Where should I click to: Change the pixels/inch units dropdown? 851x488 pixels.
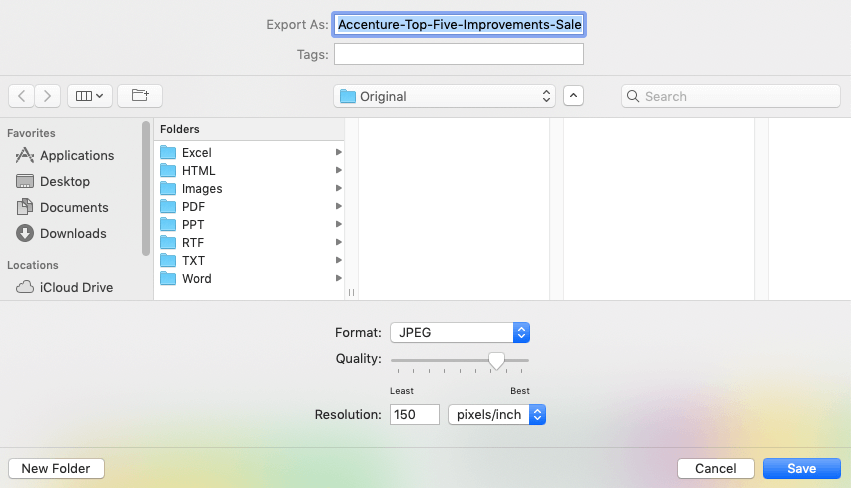tap(496, 414)
